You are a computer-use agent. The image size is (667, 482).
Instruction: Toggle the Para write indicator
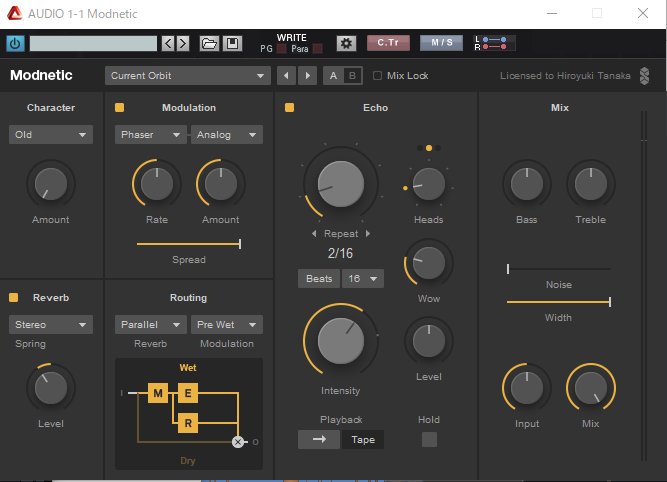coord(317,49)
